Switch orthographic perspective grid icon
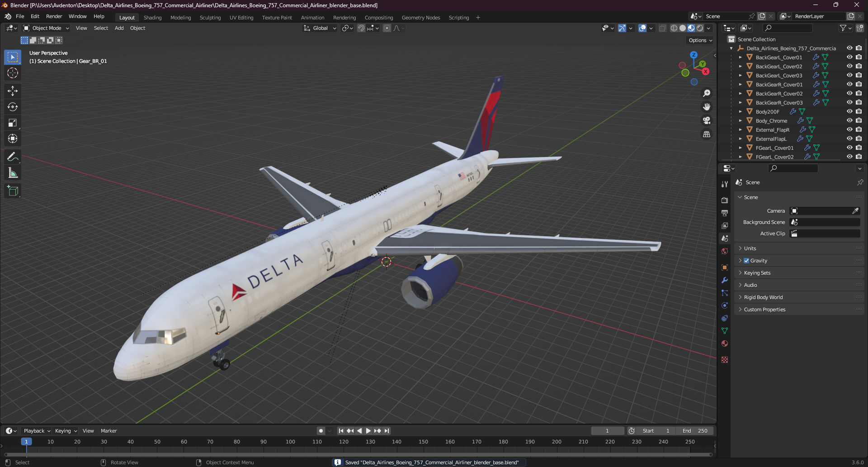Image resolution: width=868 pixels, height=467 pixels. (x=707, y=134)
